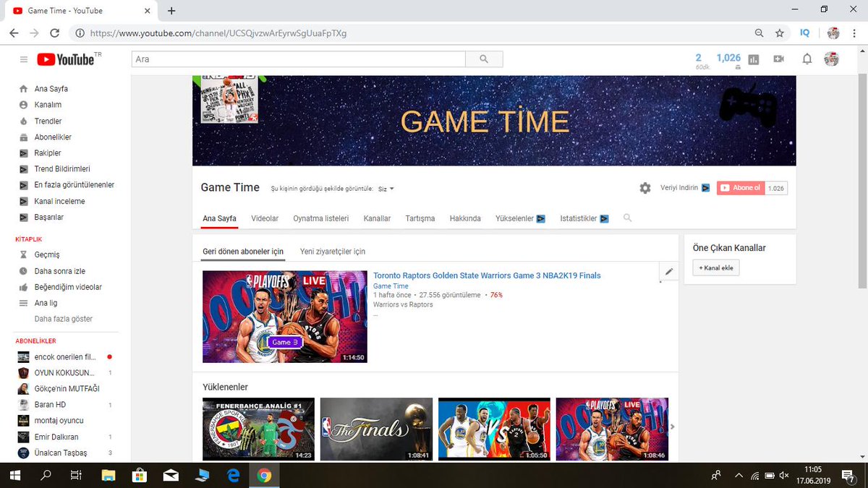Bookmark this page with the star icon

click(779, 33)
